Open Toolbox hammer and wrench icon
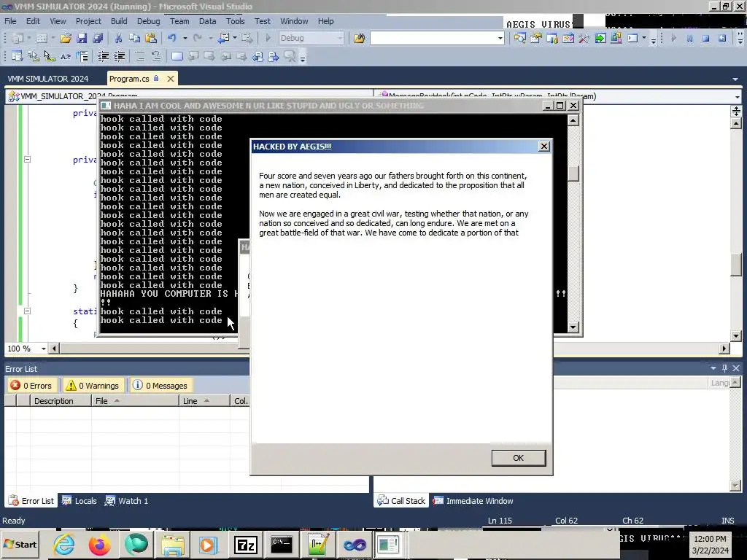This screenshot has width=747, height=560. click(584, 38)
